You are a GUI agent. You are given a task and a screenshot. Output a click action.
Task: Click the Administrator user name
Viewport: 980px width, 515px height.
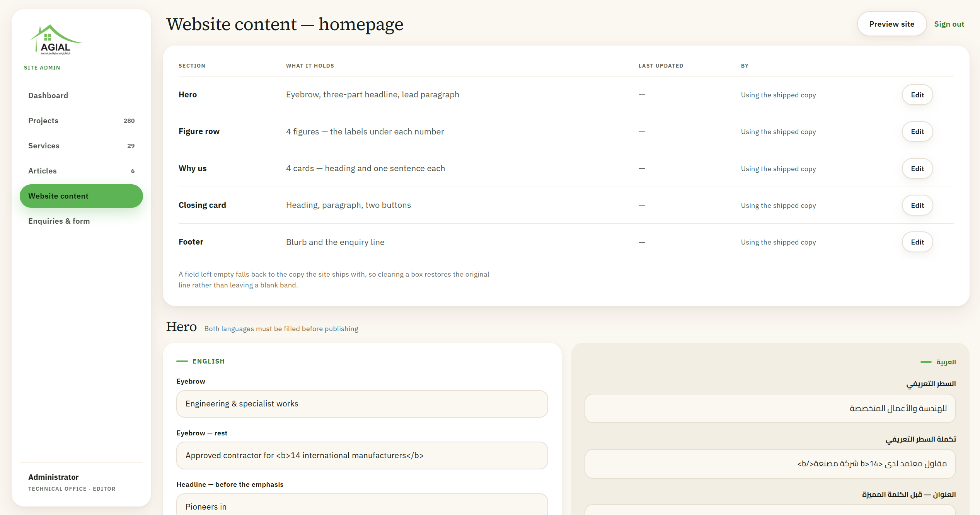click(x=53, y=477)
